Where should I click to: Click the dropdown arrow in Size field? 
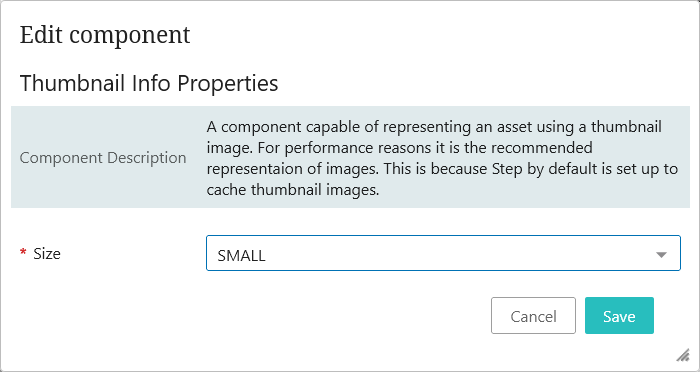click(x=661, y=255)
